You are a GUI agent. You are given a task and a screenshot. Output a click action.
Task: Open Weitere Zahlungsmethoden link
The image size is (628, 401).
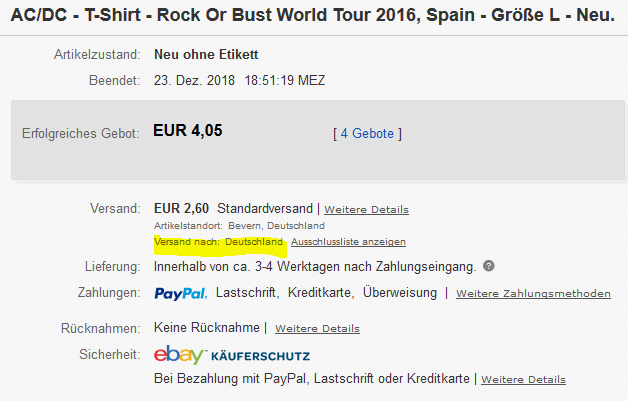(533, 294)
